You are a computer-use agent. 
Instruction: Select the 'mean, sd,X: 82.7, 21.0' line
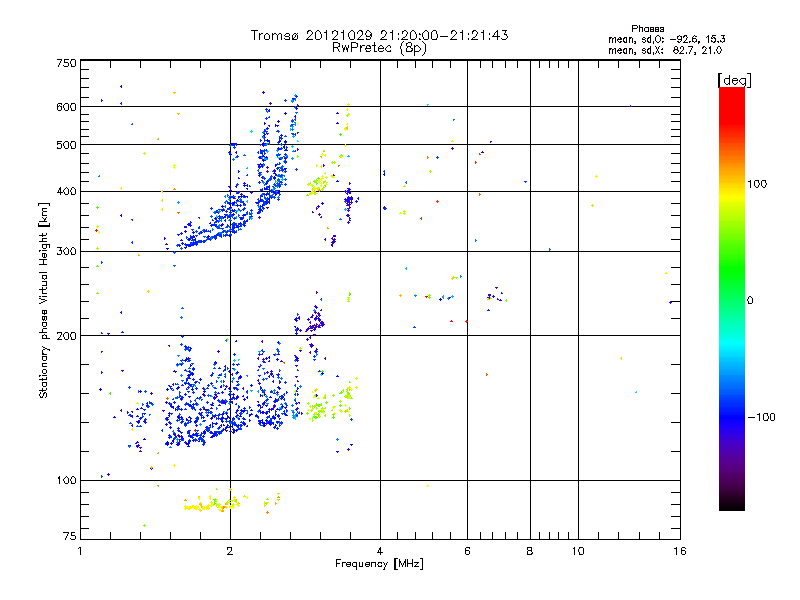tap(665, 50)
